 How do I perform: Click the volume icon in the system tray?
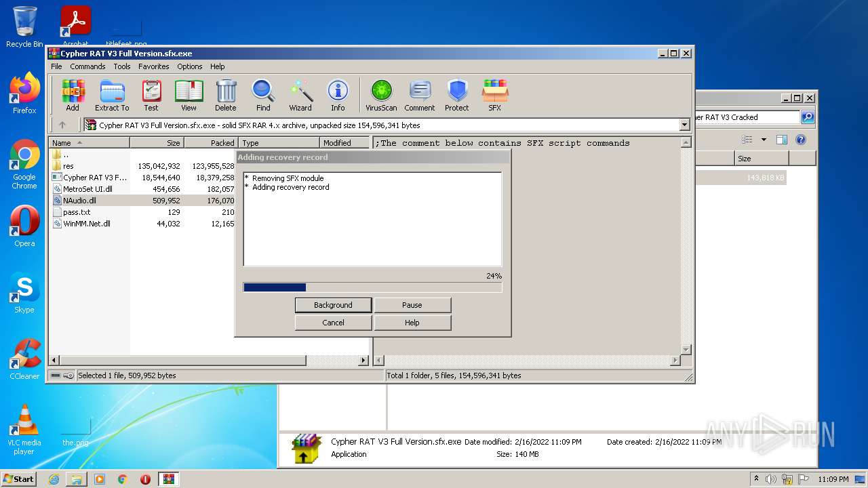tap(772, 479)
